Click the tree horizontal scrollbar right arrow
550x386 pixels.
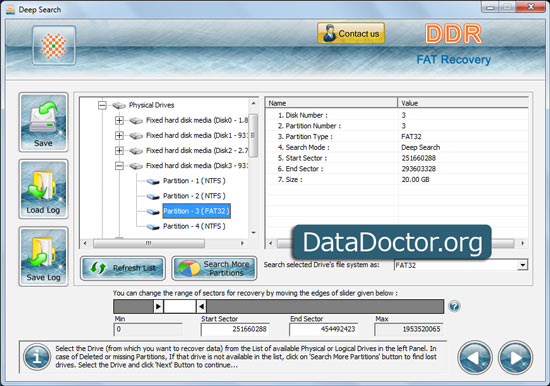tap(242, 243)
